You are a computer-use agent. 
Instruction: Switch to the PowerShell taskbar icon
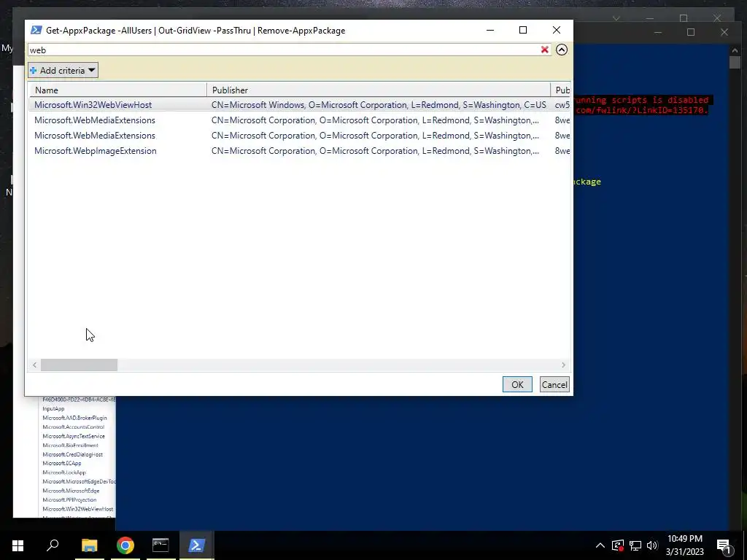(196, 545)
